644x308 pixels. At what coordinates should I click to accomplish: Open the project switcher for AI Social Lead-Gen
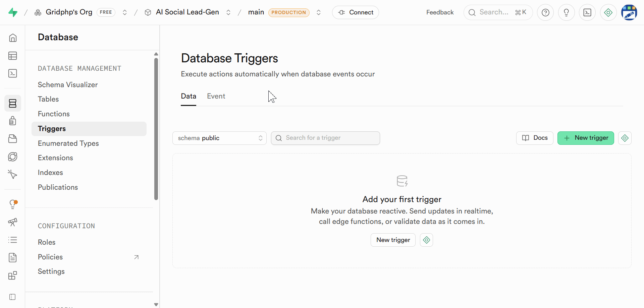click(228, 13)
